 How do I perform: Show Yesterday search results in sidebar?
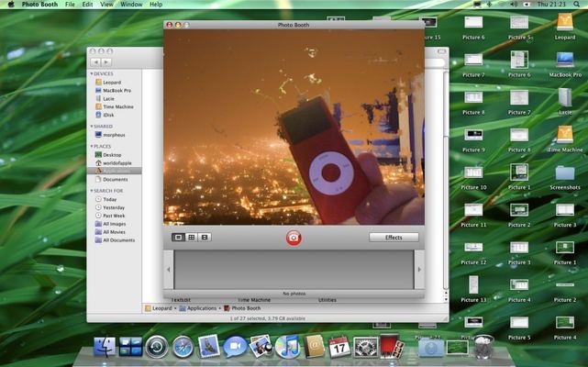(x=114, y=207)
